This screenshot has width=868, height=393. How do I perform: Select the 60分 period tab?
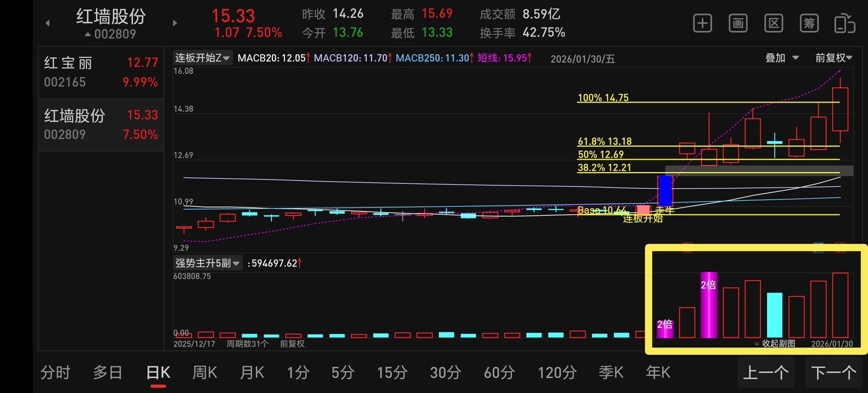(x=499, y=373)
